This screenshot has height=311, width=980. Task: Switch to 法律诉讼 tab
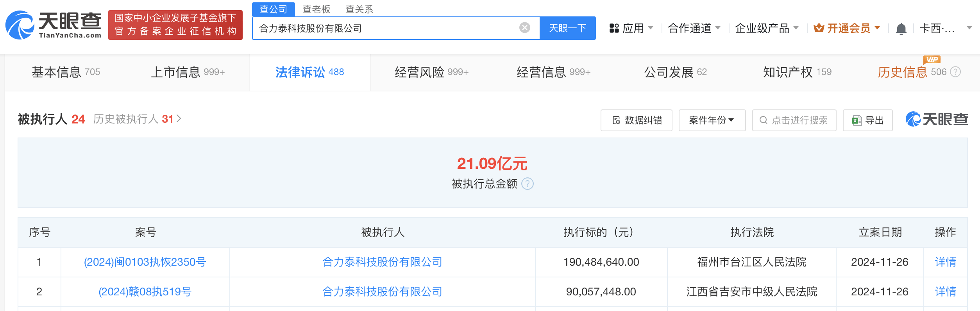[310, 72]
